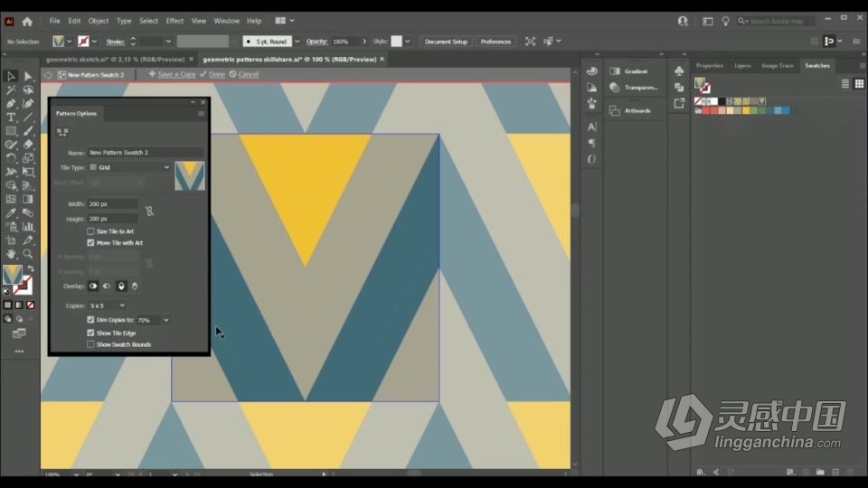Select the Artboard tool

(x=11, y=240)
